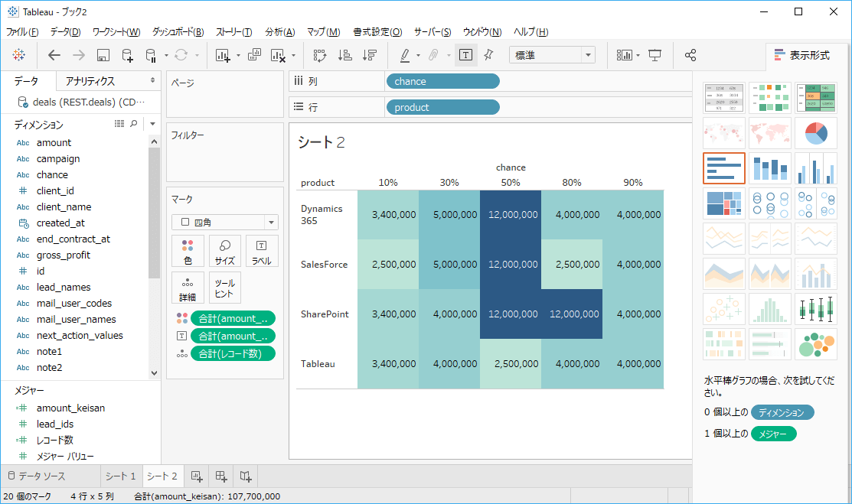
Task: Click the add new data source icon
Action: click(127, 55)
